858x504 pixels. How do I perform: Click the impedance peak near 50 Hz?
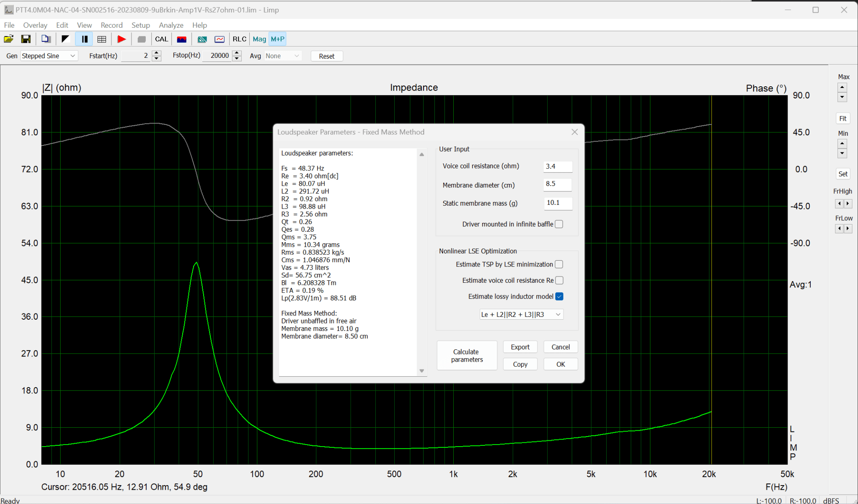coord(196,264)
